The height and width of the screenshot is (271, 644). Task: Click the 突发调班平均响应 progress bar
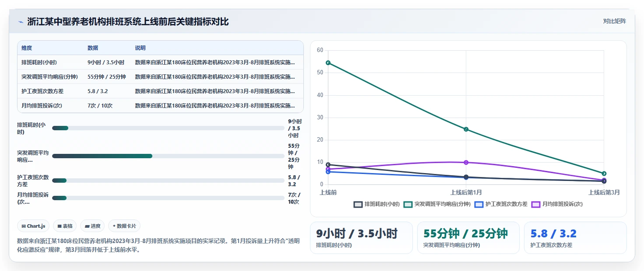pos(168,156)
